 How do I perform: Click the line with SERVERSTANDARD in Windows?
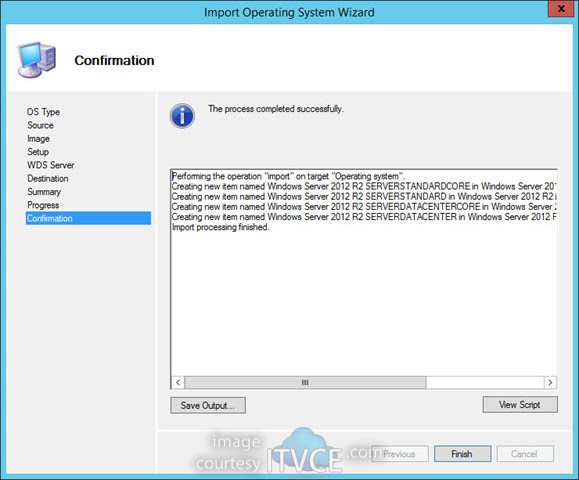[x=364, y=196]
